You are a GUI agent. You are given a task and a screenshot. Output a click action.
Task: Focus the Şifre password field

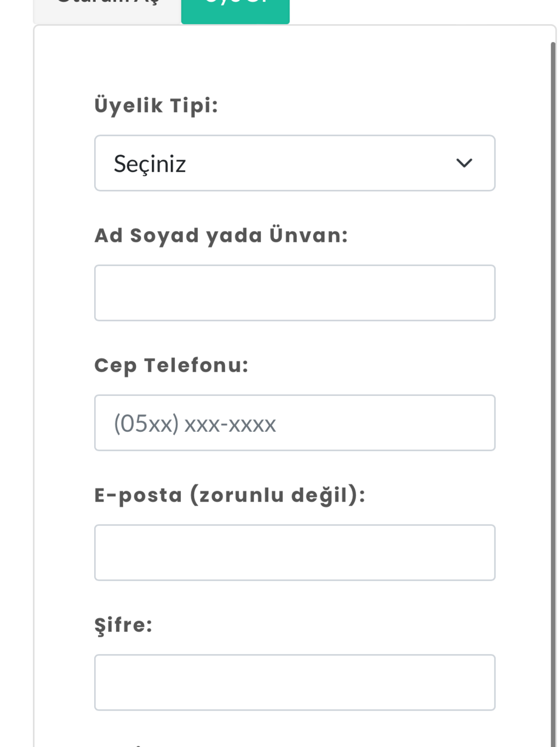click(294, 683)
